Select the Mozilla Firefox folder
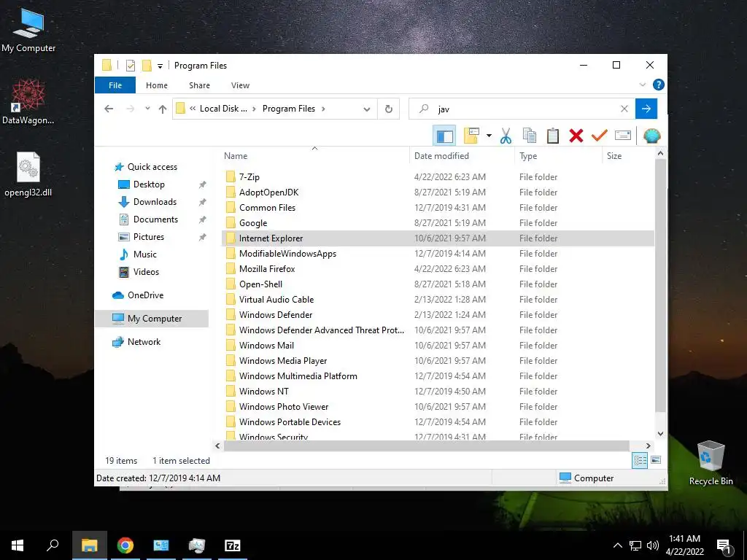 click(x=267, y=269)
